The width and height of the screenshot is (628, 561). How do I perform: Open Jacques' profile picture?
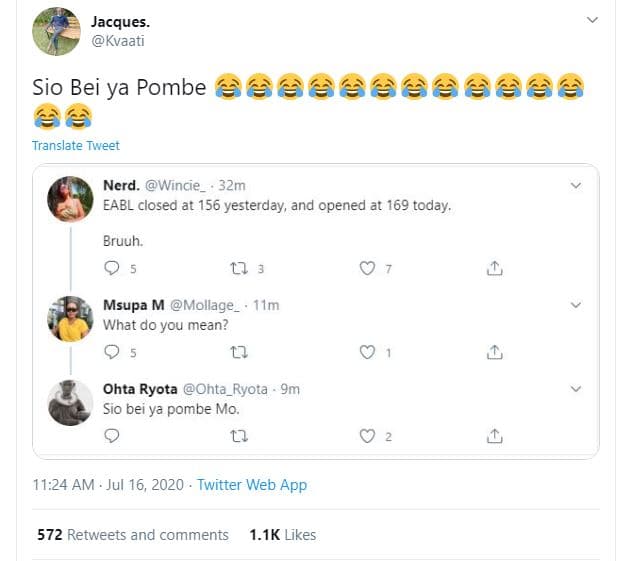(56, 31)
